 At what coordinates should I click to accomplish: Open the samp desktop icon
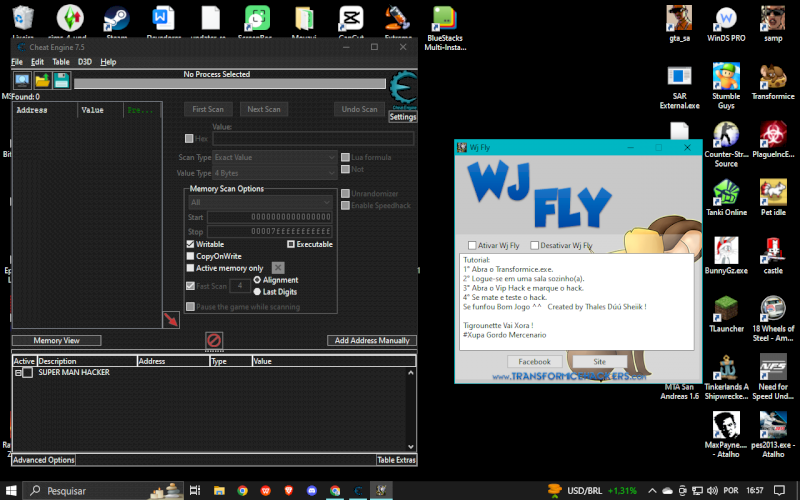click(773, 24)
